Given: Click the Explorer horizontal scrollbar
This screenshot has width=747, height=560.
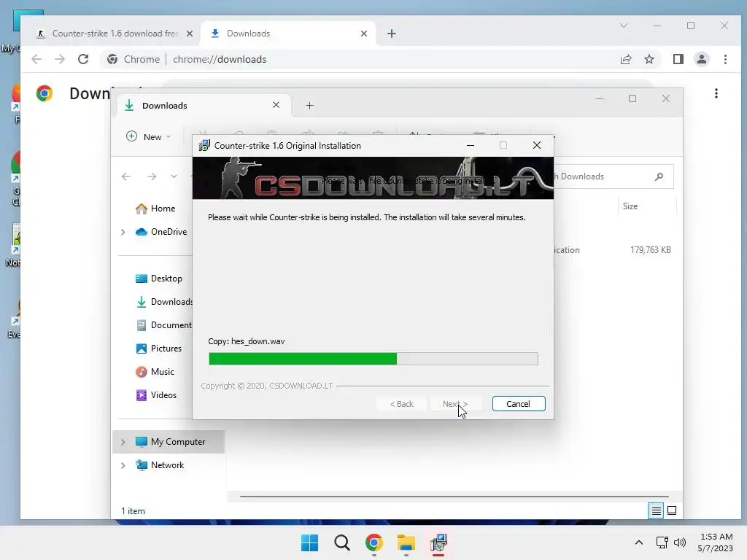Looking at the screenshot, I should [x=454, y=496].
